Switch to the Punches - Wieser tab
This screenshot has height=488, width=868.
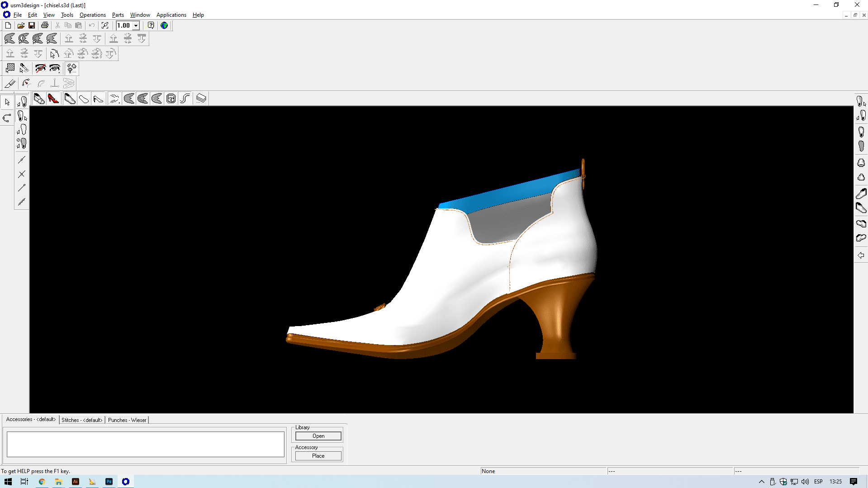127,420
